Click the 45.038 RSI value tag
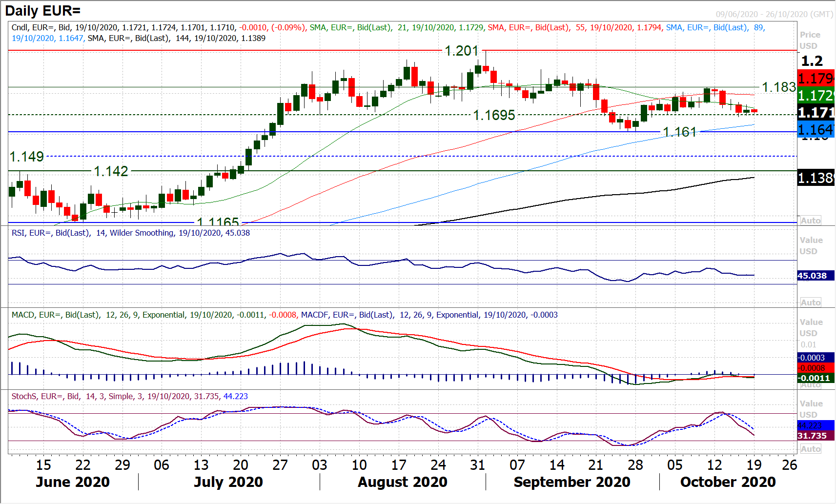The width and height of the screenshot is (836, 504). (812, 276)
